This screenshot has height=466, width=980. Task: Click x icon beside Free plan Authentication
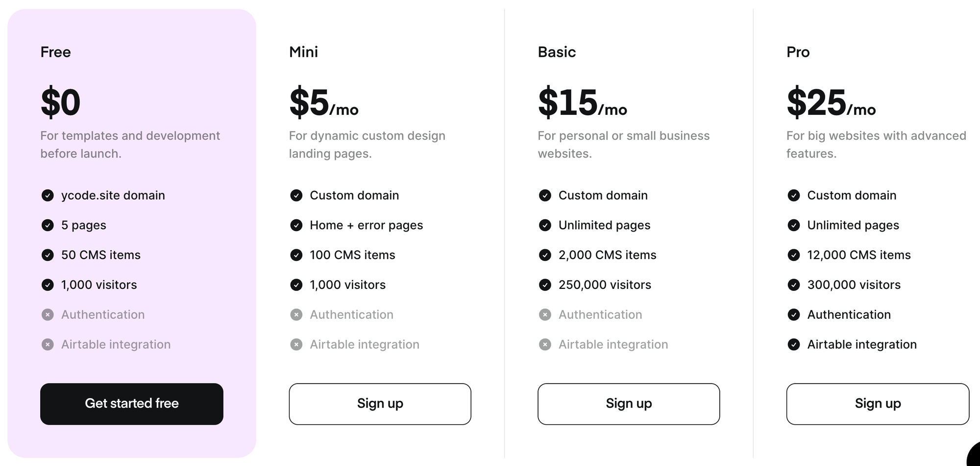click(48, 314)
